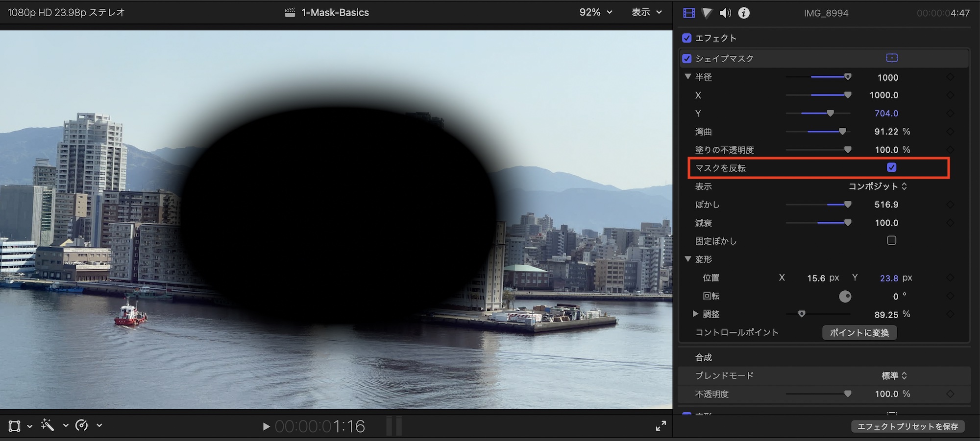Add a keyframe on the radius X row

click(x=950, y=95)
